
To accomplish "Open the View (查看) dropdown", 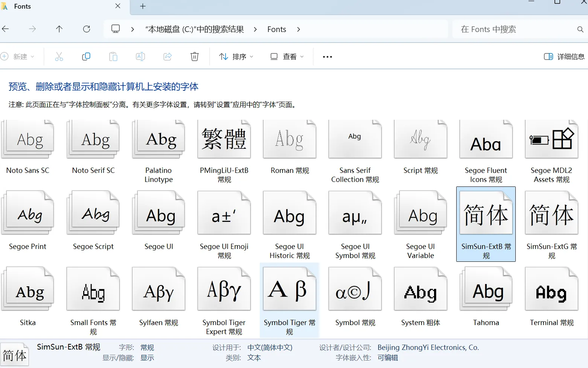I will tap(287, 56).
